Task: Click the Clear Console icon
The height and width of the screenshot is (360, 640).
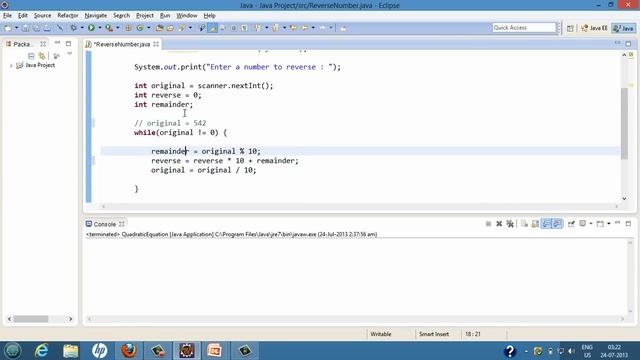Action: coord(524,224)
